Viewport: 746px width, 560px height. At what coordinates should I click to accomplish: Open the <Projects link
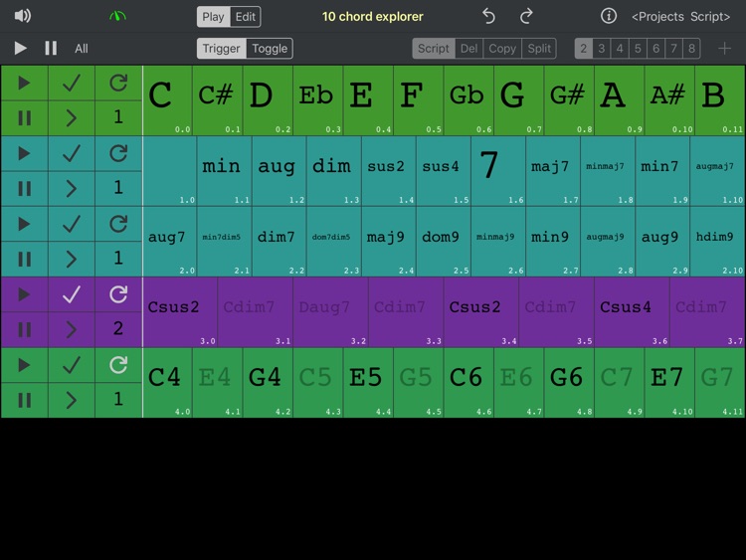tap(658, 17)
